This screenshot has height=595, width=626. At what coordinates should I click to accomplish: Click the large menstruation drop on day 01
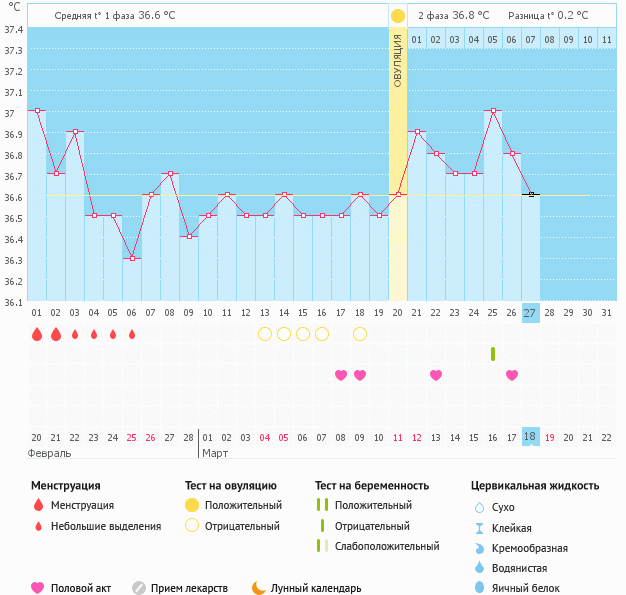[37, 334]
